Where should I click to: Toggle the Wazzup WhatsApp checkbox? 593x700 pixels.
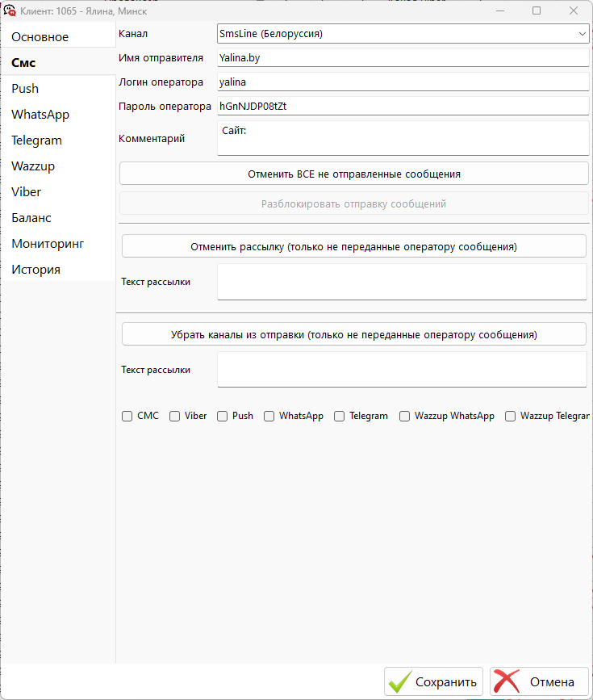[x=404, y=416]
